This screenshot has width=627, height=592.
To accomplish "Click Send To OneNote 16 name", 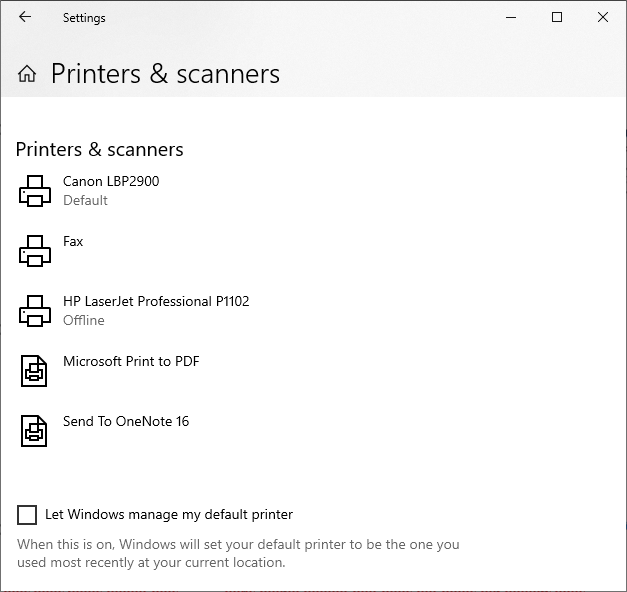I will click(126, 421).
